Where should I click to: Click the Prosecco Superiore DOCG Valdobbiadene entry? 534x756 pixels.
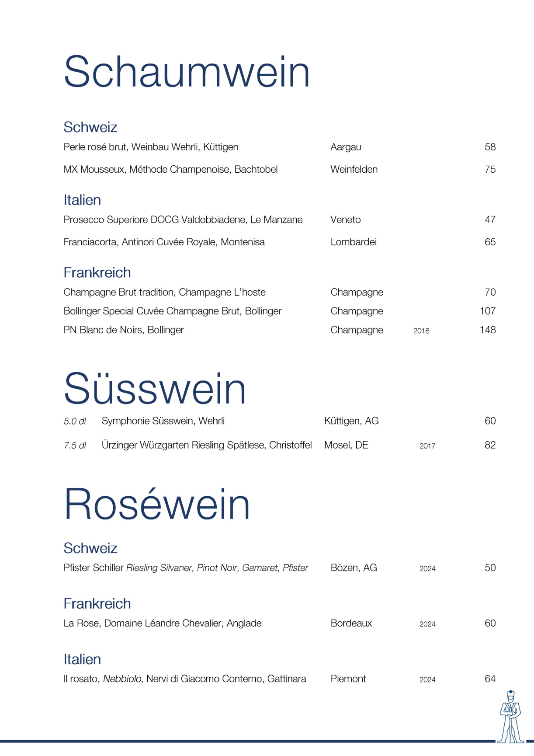pyautogui.click(x=183, y=219)
